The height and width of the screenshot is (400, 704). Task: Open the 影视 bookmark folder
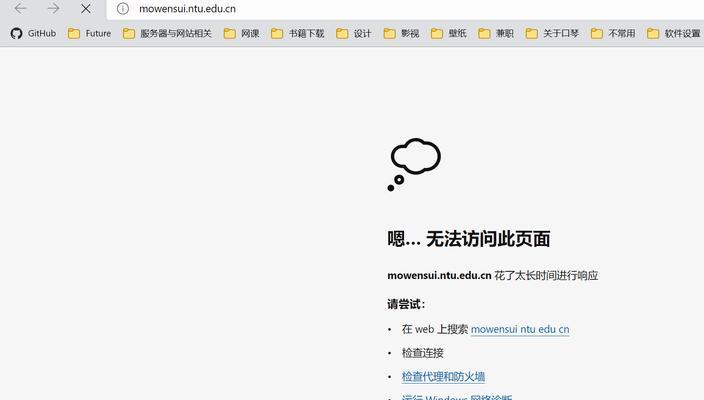[401, 33]
